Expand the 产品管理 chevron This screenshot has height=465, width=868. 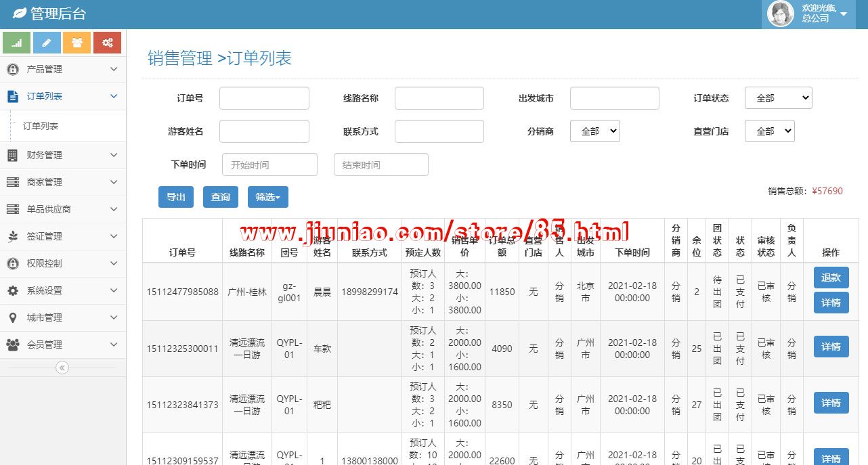click(114, 69)
